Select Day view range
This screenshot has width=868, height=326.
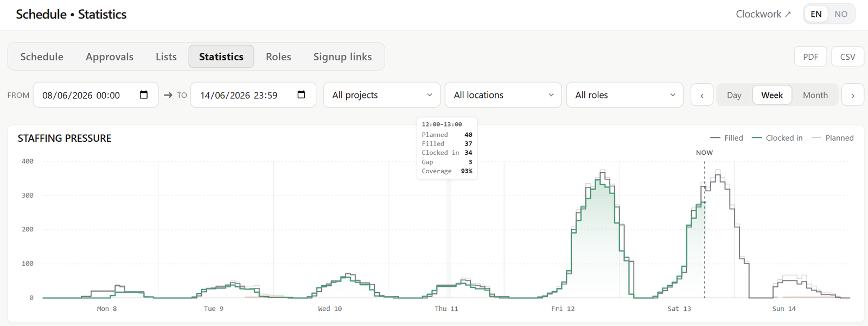tap(734, 95)
